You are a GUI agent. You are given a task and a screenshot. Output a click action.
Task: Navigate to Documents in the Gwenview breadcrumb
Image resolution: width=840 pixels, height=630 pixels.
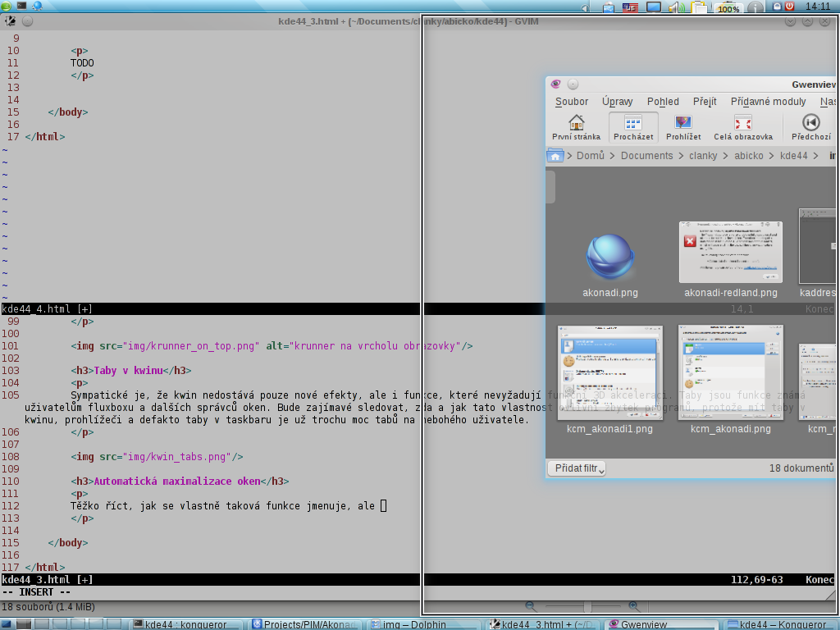tap(646, 155)
